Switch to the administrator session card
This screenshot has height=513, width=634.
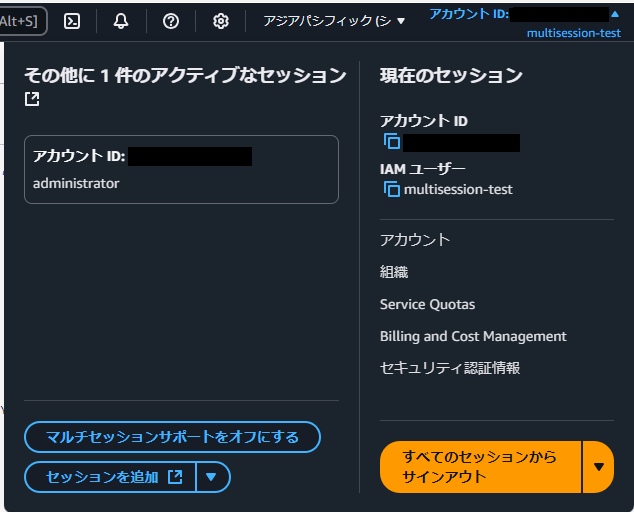pyautogui.click(x=181, y=169)
